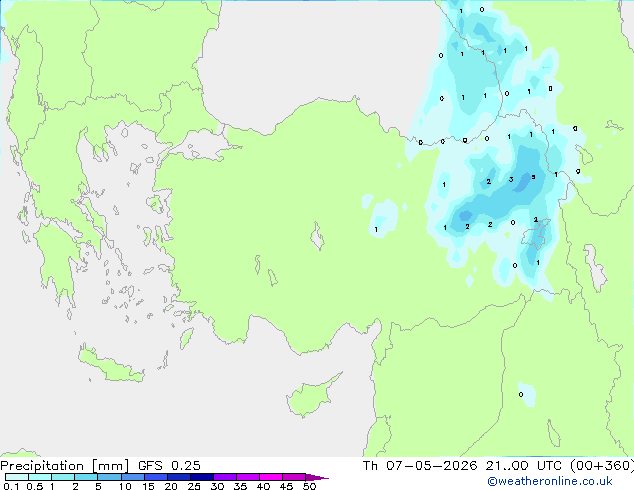Click the 0.5–1 mm legend color box

(40, 477)
